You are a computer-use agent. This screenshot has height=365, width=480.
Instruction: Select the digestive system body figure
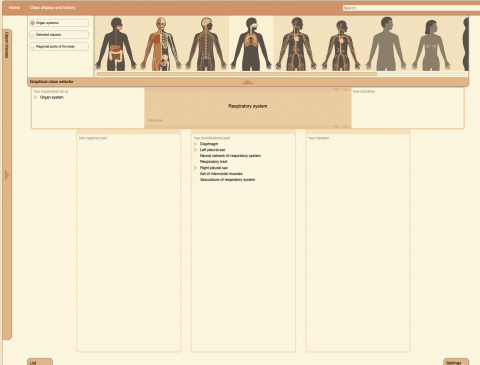[116, 44]
